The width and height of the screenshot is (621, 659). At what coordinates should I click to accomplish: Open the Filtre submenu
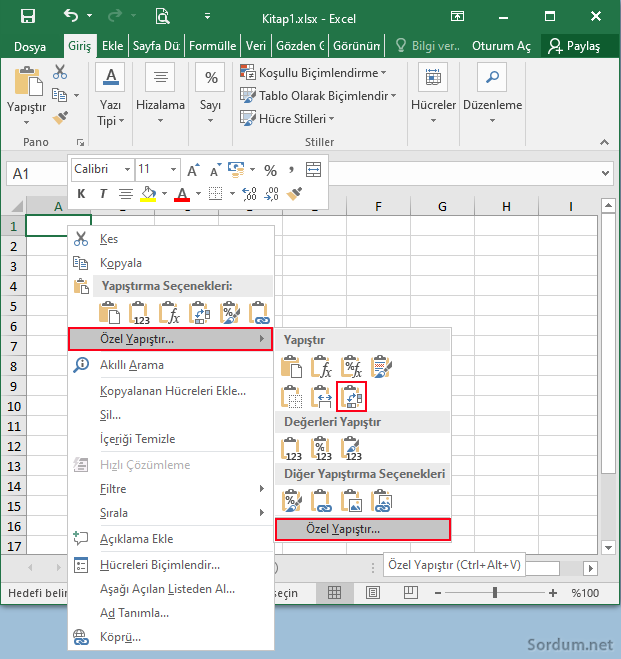tap(171, 488)
